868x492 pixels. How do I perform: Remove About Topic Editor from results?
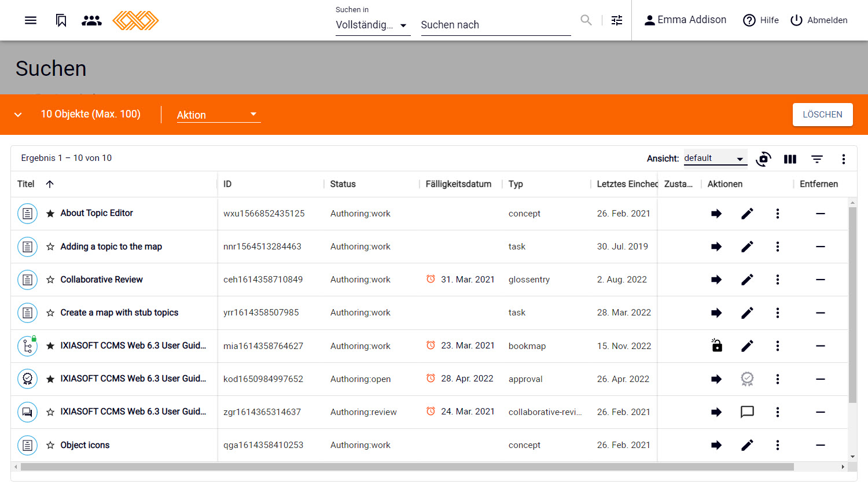[820, 214]
